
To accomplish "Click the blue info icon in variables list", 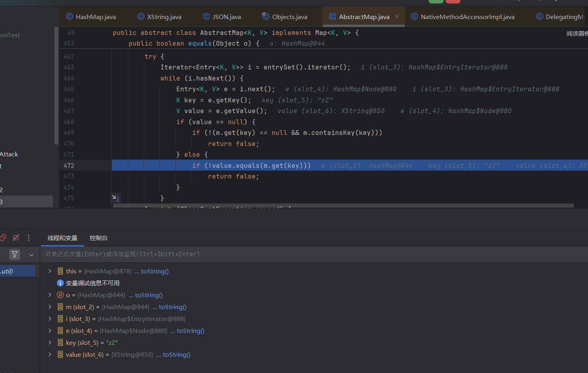I will point(60,283).
